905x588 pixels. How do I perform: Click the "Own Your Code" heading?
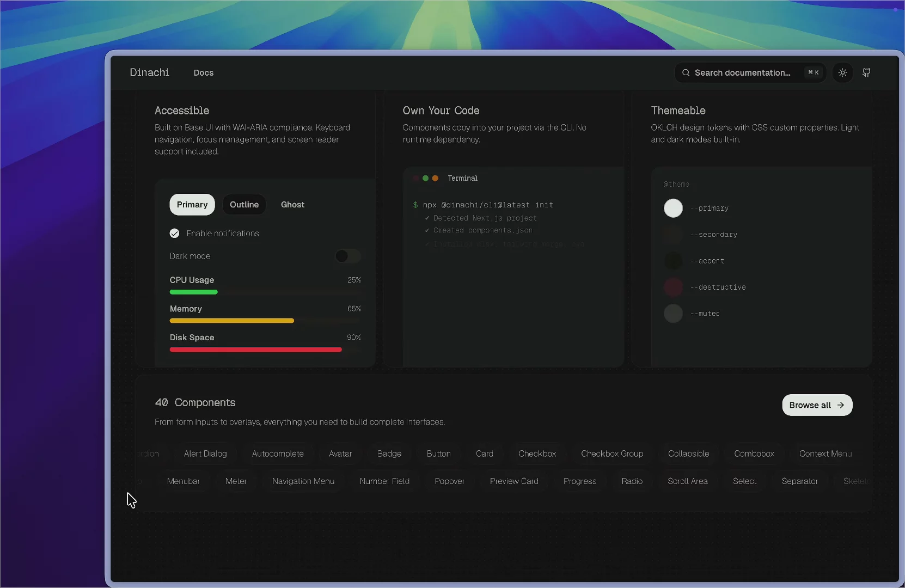(441, 111)
